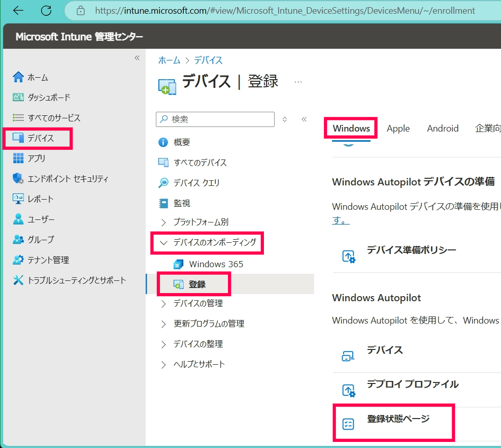Click Home (ホーム) breadcrumb link
This screenshot has width=501, height=448.
tap(169, 60)
